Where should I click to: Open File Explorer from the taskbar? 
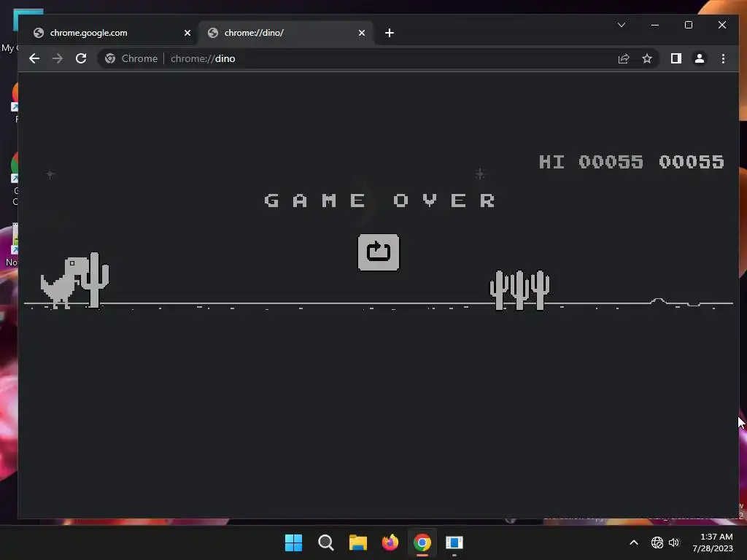tap(357, 542)
